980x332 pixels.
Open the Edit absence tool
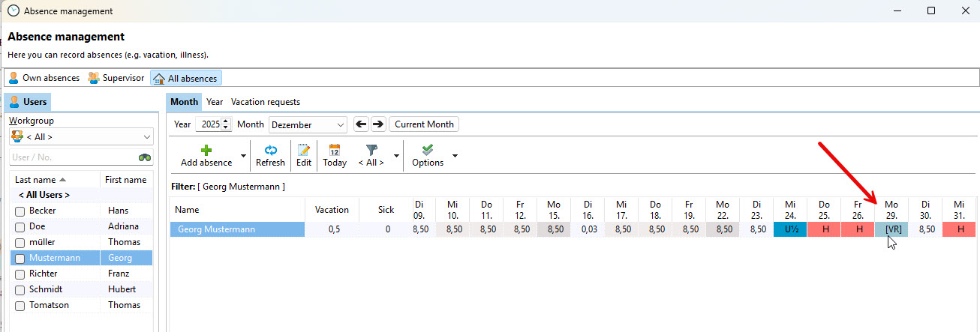tap(304, 150)
